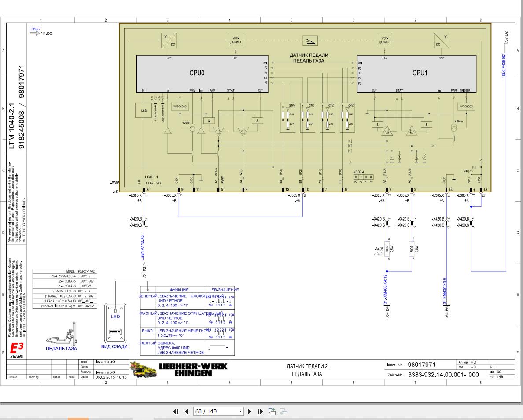
Task: Go to the next page
Action: [250, 411]
